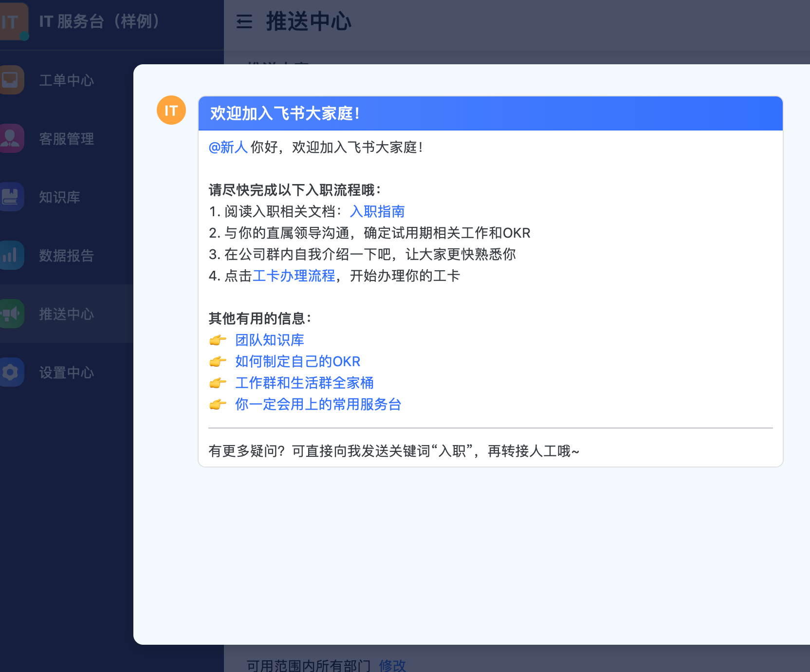
Task: Open the 设置中心 gear icon
Action: [x=12, y=372]
